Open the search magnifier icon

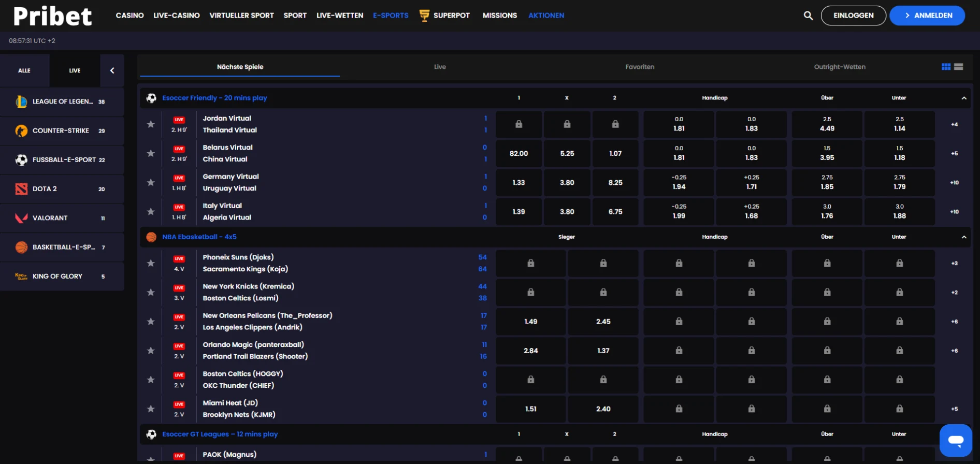[808, 16]
